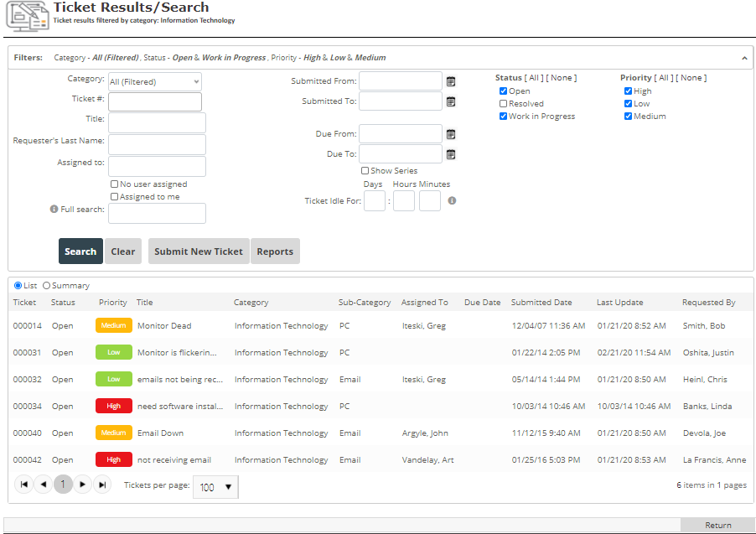The width and height of the screenshot is (756, 534).
Task: Select None for Status
Action: coord(562,78)
